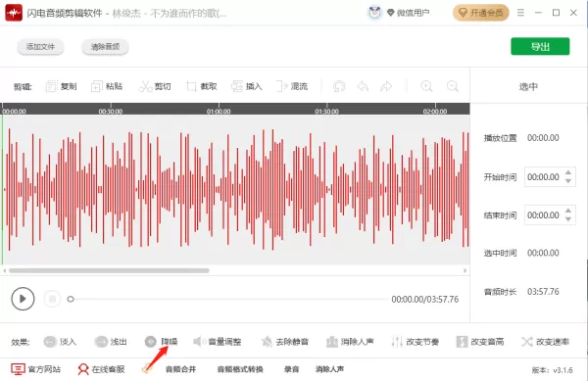The image size is (588, 381).
Task: Open the Recording (录音) tool
Action: (x=291, y=369)
